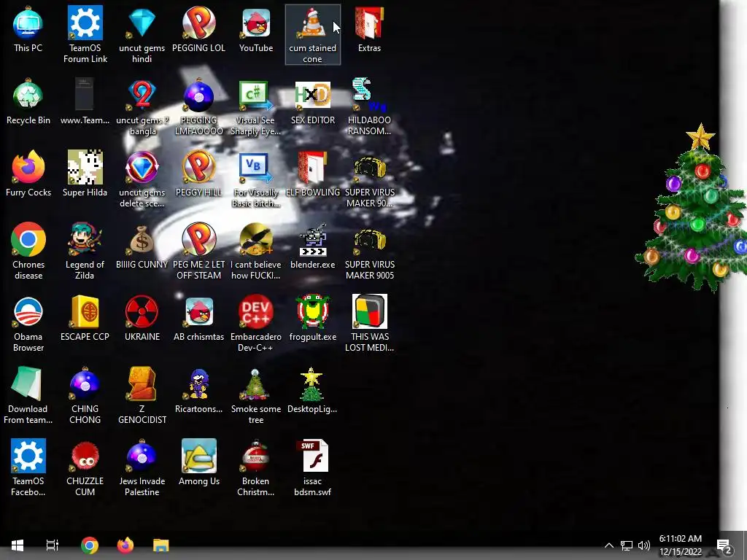Open Task View from the taskbar
The width and height of the screenshot is (747, 560).
(x=53, y=545)
